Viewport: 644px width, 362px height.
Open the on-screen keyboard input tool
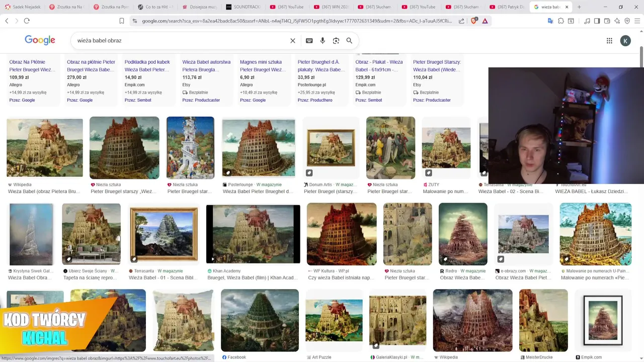point(309,41)
